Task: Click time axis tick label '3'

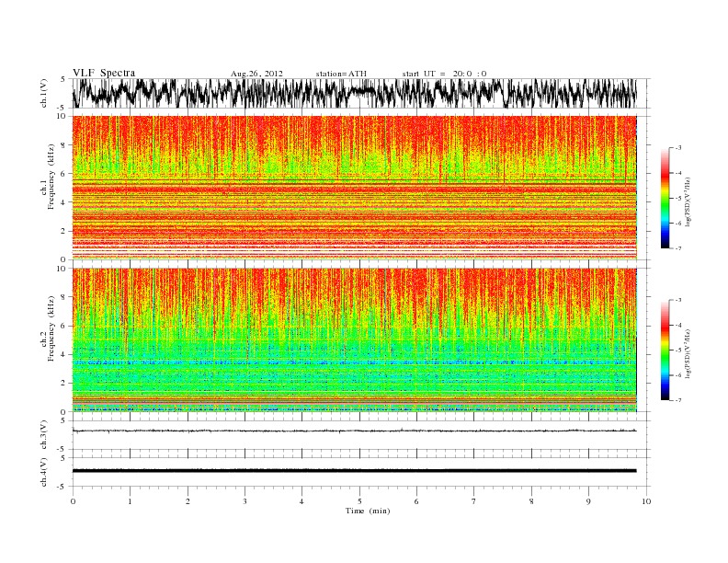Action: [x=245, y=501]
